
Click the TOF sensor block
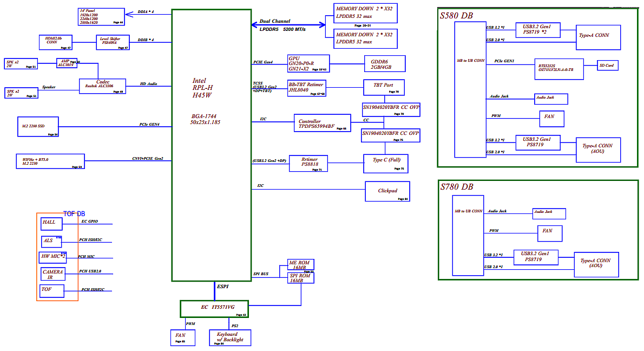coord(52,290)
